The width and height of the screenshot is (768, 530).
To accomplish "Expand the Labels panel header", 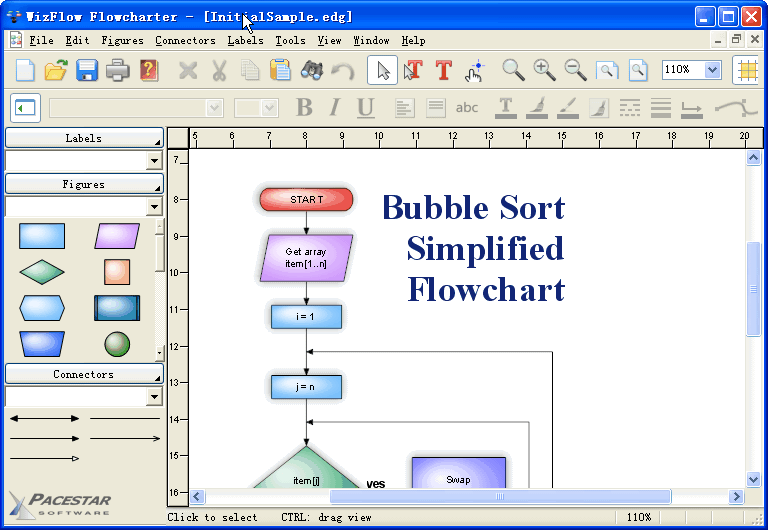I will click(84, 138).
